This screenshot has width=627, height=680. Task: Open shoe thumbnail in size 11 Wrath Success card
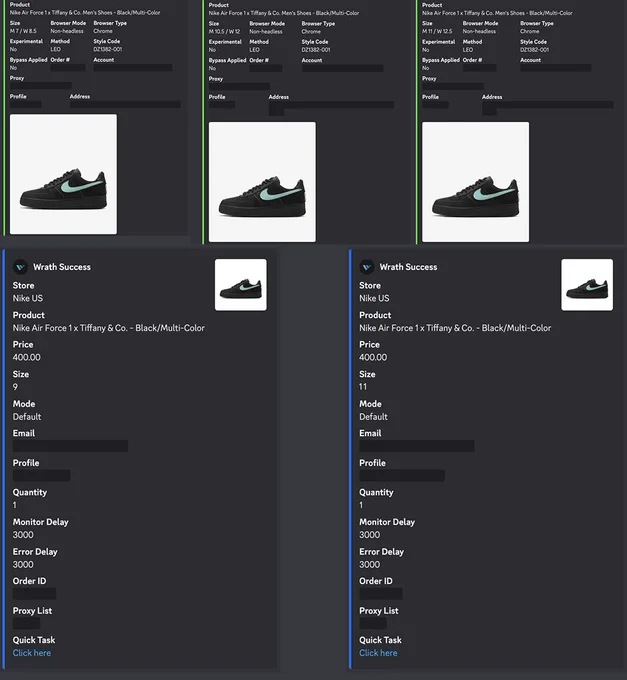tap(587, 285)
